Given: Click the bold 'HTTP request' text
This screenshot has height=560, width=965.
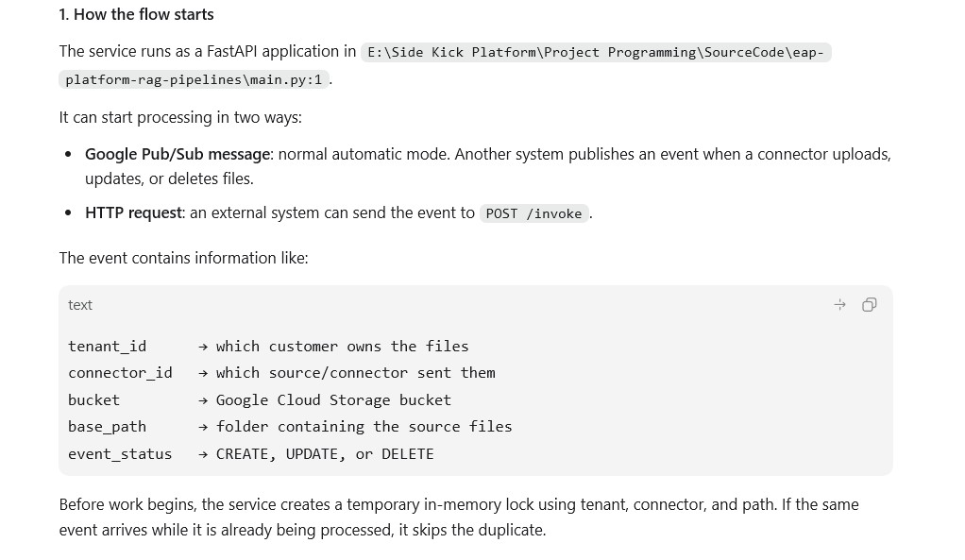Looking at the screenshot, I should pyautogui.click(x=133, y=212).
